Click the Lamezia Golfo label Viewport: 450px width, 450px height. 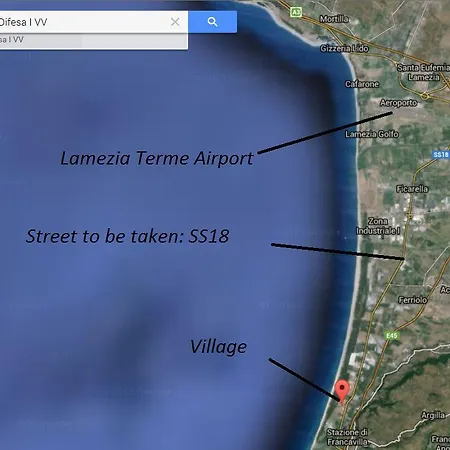point(372,134)
